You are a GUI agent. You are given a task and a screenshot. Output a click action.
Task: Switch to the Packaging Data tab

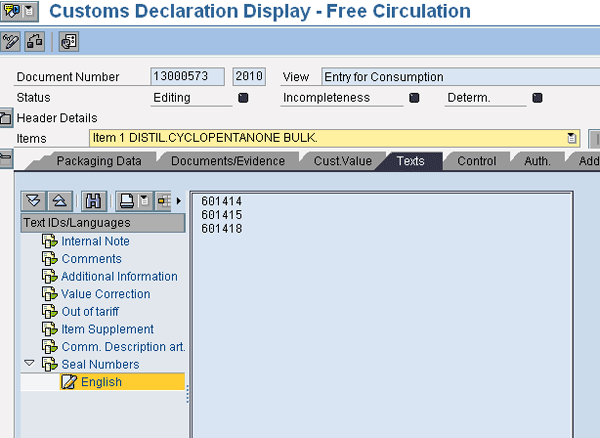coord(97,161)
